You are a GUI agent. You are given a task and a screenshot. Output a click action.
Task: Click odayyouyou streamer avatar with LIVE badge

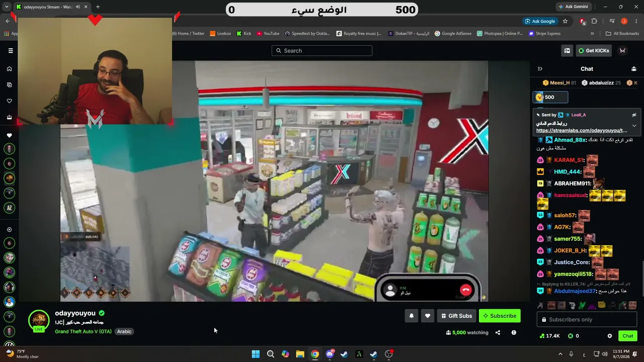click(x=39, y=321)
